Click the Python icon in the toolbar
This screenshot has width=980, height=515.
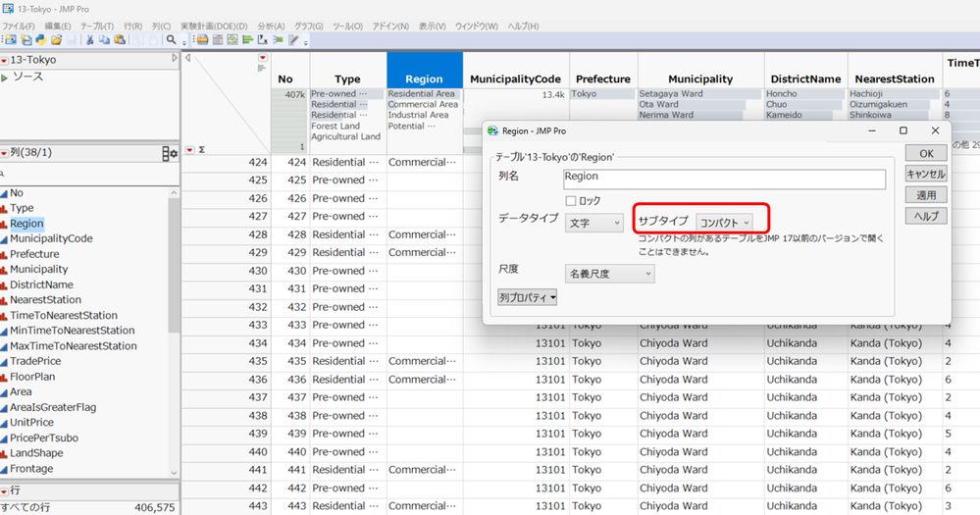coord(41,40)
